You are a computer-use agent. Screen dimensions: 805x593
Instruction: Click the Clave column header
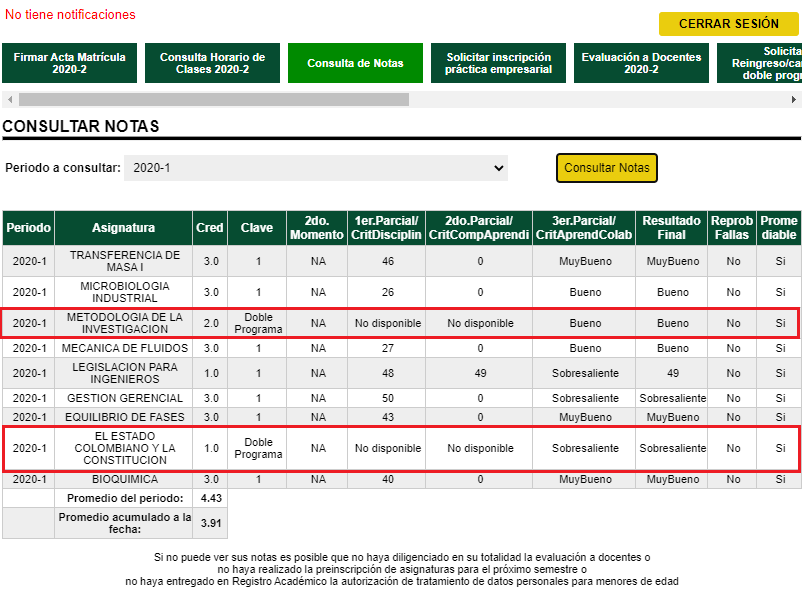[x=257, y=227]
